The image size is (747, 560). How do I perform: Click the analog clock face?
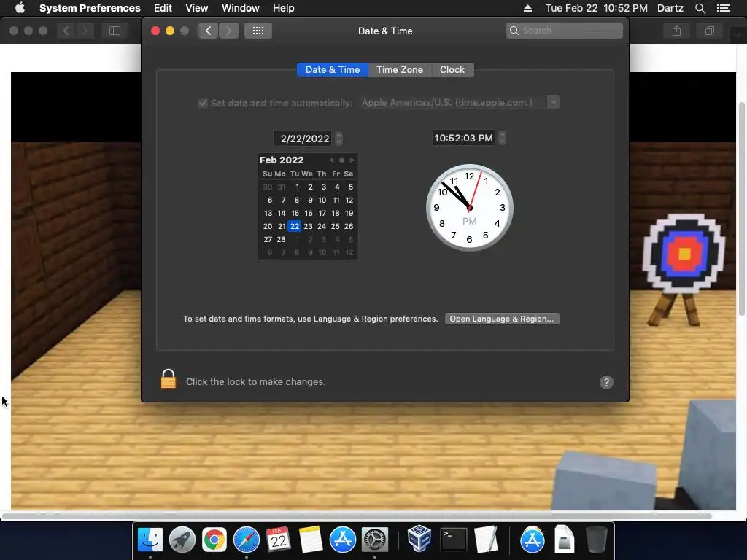(469, 208)
